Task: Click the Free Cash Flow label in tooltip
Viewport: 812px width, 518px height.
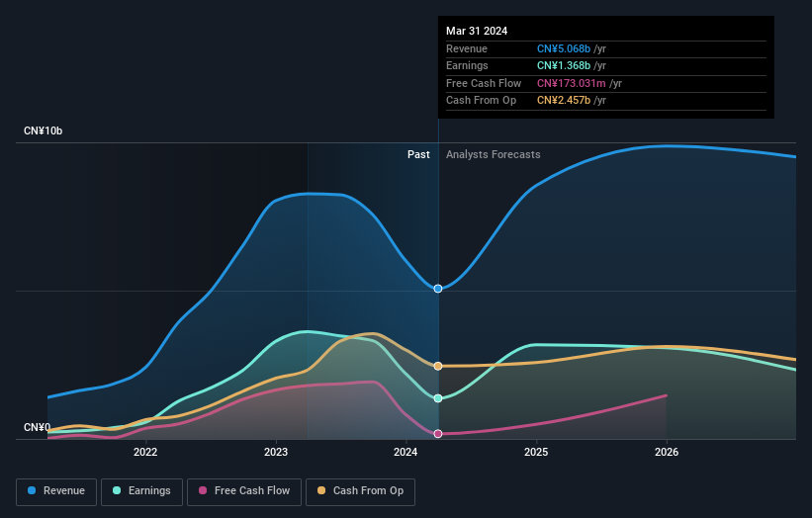Action: point(484,83)
